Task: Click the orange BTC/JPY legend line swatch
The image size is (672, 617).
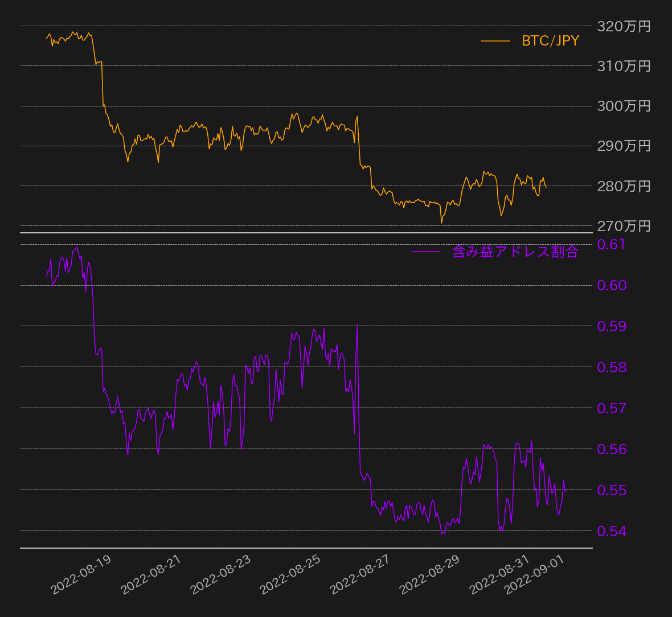Action: pyautogui.click(x=495, y=41)
